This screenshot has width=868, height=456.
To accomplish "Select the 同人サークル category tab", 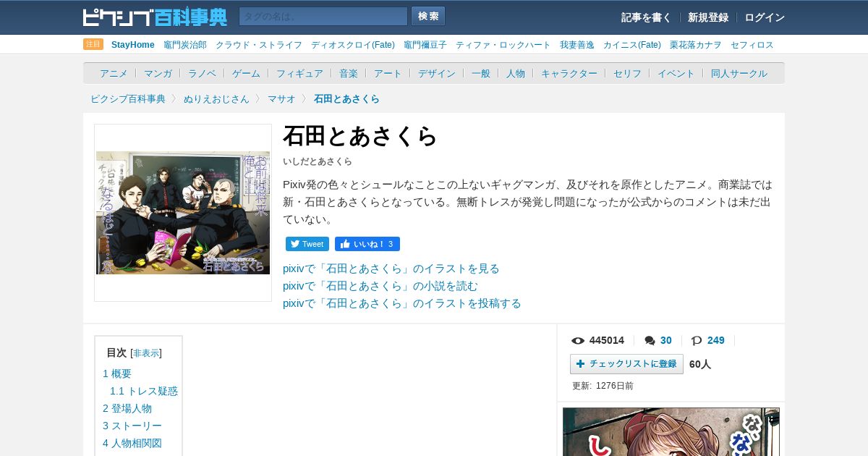I will tap(739, 73).
